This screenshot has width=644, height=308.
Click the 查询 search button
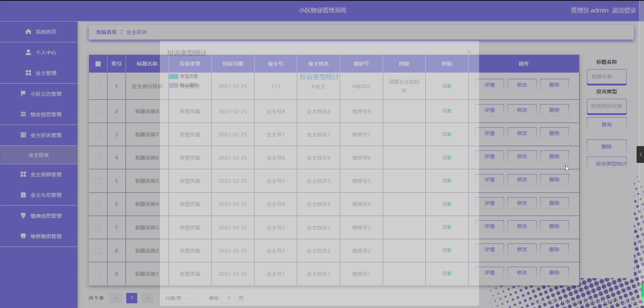(606, 125)
